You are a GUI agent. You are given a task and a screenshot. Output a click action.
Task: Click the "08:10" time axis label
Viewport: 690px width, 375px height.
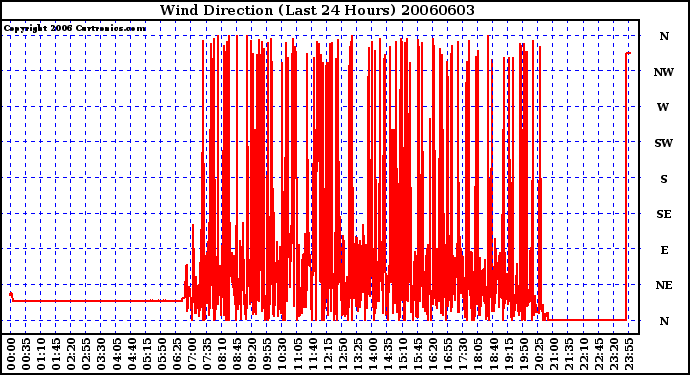pyautogui.click(x=222, y=354)
